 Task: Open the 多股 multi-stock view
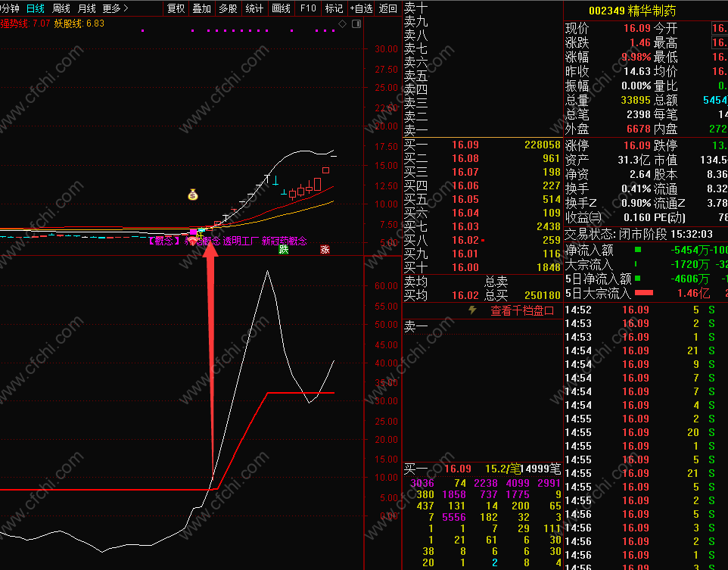pyautogui.click(x=228, y=8)
